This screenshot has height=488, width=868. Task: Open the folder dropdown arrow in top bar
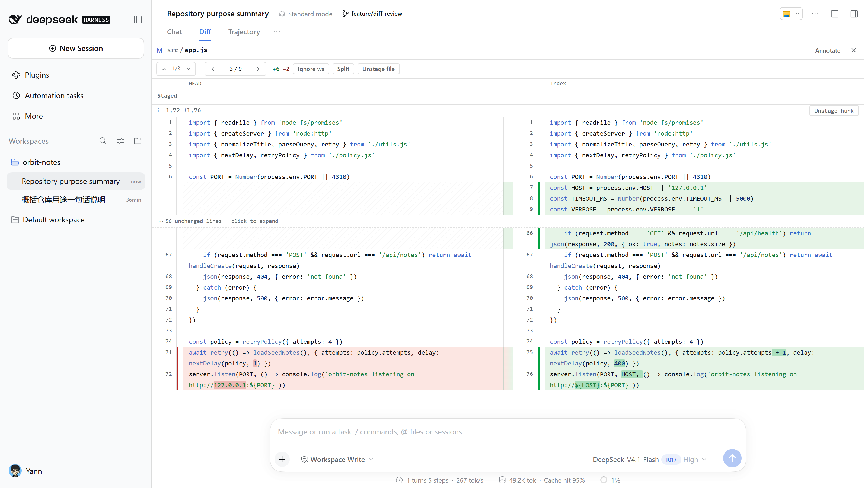[x=797, y=14]
